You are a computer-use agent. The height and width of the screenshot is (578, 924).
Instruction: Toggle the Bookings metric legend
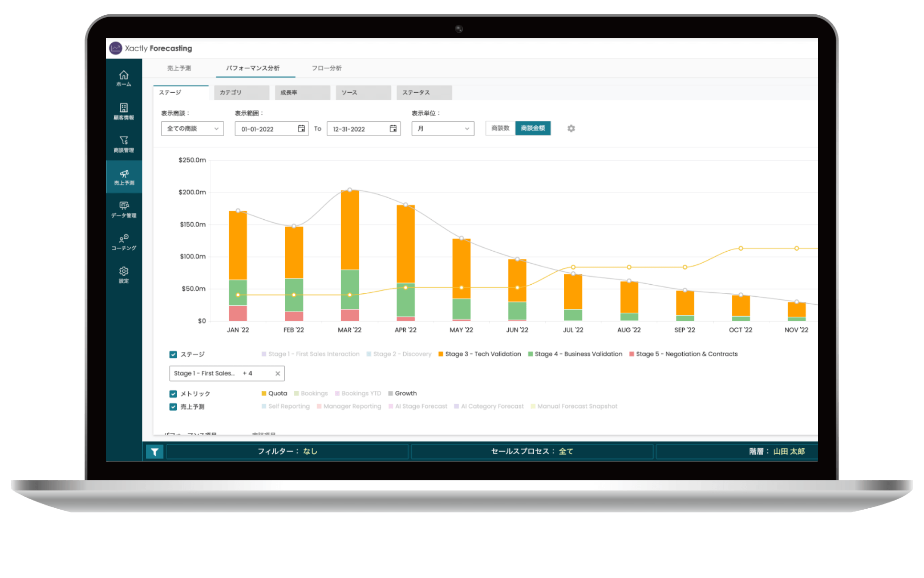click(x=311, y=393)
